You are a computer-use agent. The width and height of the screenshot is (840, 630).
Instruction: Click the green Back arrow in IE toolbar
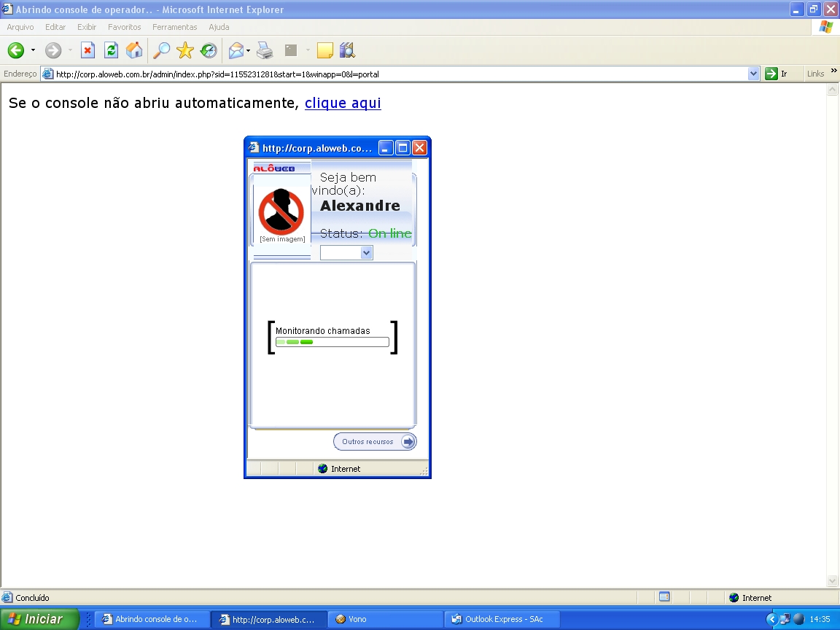pyautogui.click(x=15, y=50)
